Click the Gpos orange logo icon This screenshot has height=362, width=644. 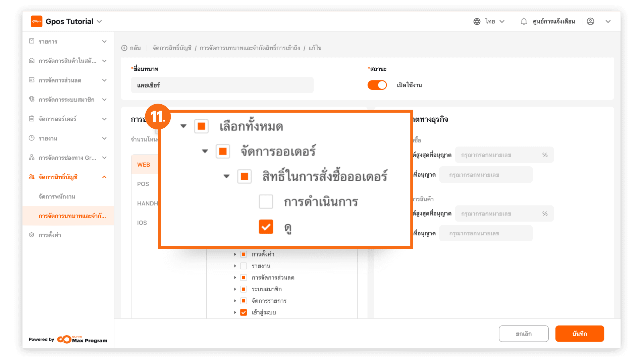tap(37, 21)
